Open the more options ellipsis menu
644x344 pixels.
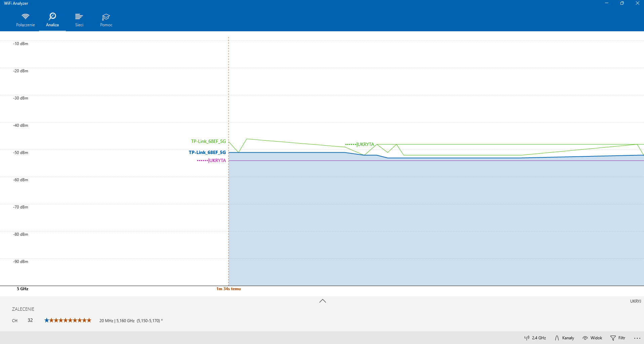(x=637, y=338)
